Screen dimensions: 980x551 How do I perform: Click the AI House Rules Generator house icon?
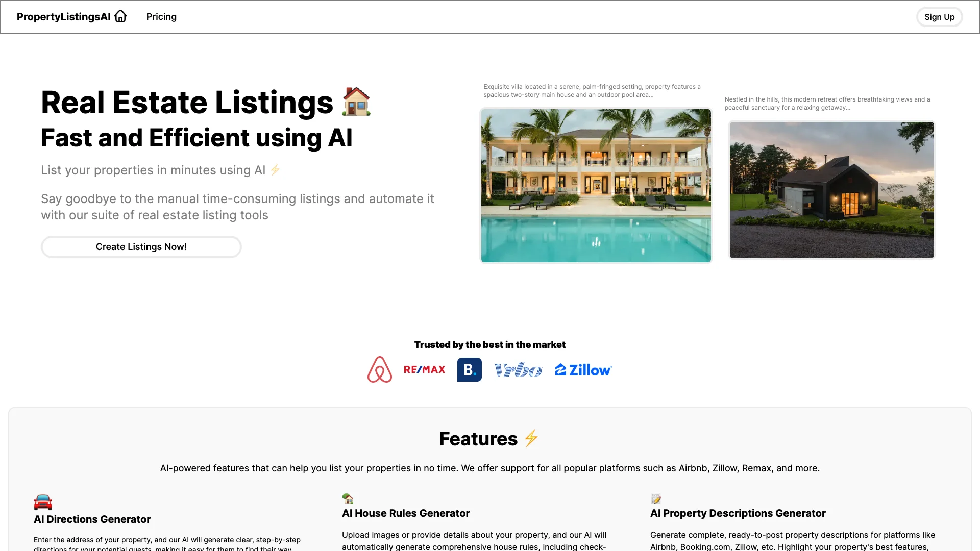click(347, 498)
